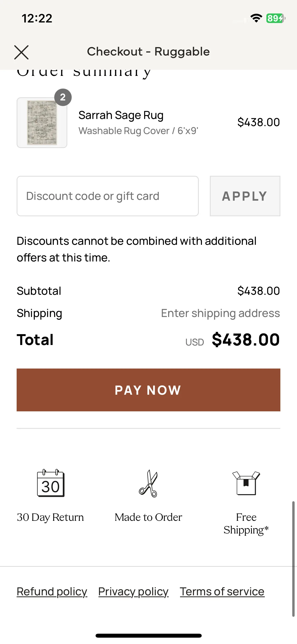
Task: Tap the Free Shipping box icon
Action: click(x=246, y=483)
